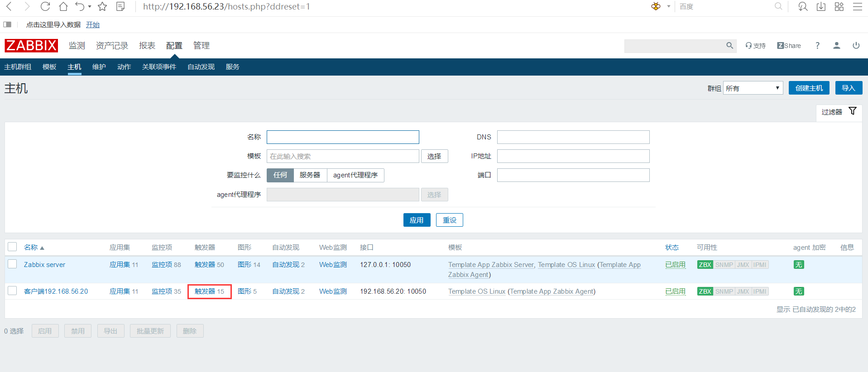Open 监控项 88 link
Screen dimensions: 868x372
(166, 265)
